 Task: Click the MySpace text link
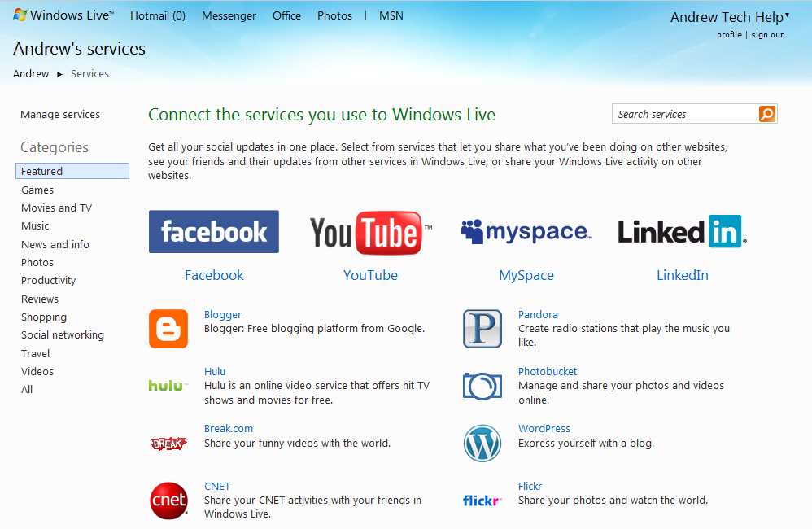pos(526,275)
